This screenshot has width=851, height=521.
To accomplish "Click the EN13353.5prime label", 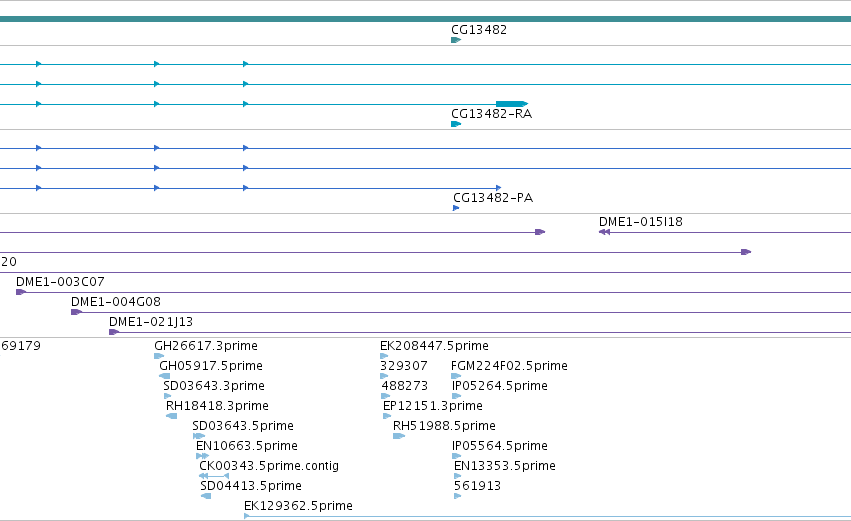I will (x=505, y=466).
